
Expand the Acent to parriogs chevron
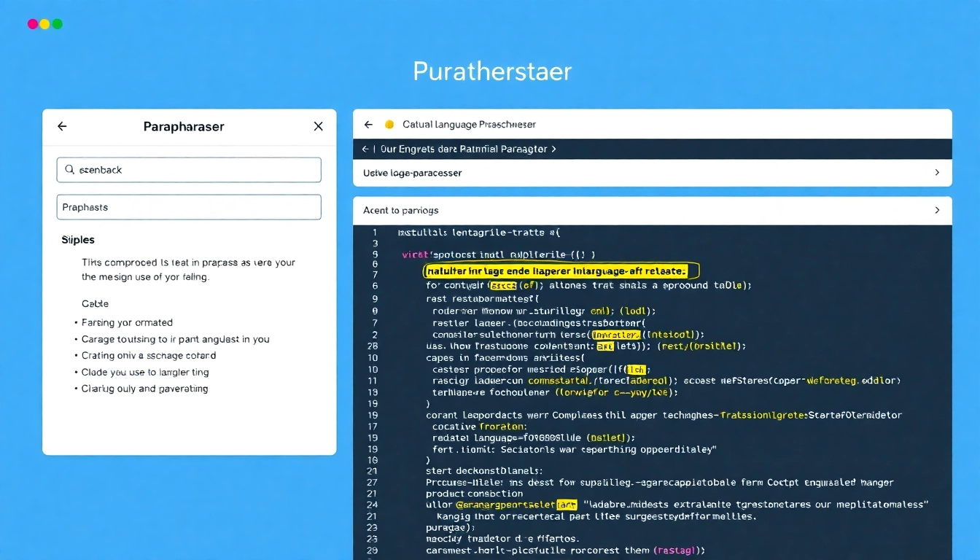click(936, 210)
